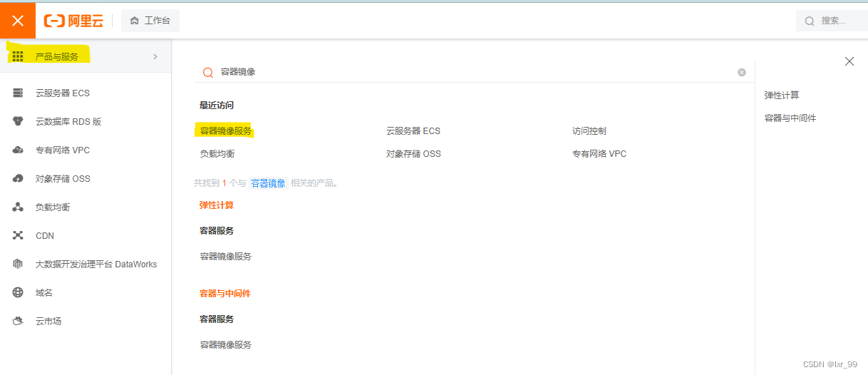This screenshot has width=868, height=375.
Task: Expand 产品与服务 using its chevron arrow
Action: point(155,56)
